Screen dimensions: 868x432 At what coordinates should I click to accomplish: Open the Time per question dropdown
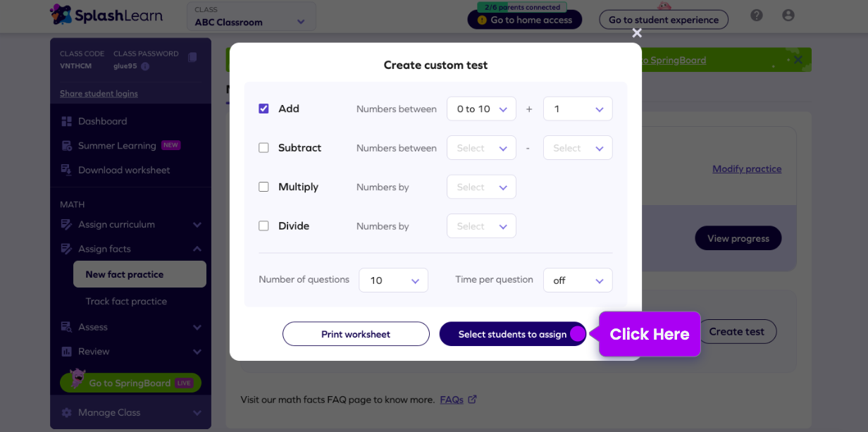[x=578, y=280]
